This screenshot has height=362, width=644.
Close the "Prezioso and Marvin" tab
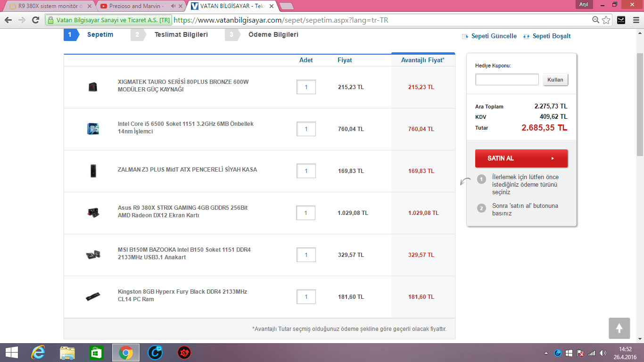181,6
